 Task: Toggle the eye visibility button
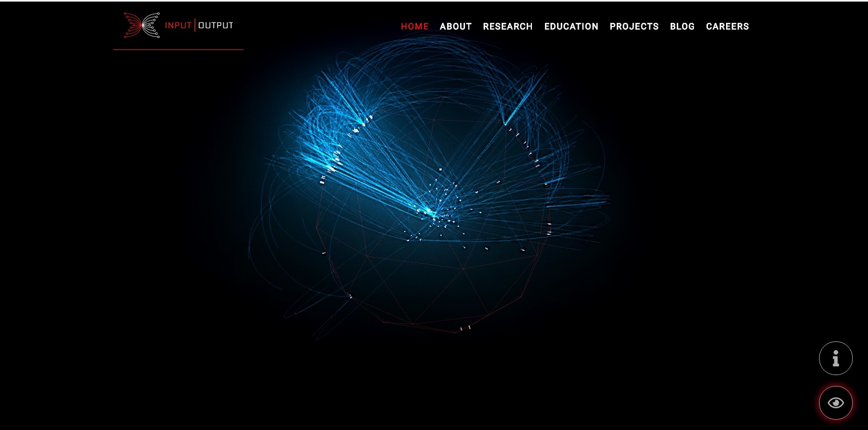point(835,403)
